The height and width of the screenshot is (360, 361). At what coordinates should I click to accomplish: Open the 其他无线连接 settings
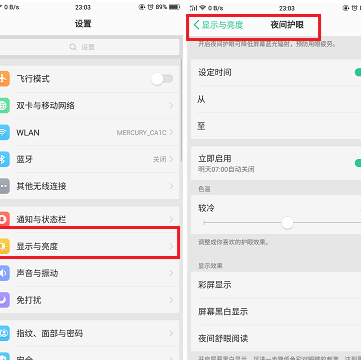tap(90, 186)
